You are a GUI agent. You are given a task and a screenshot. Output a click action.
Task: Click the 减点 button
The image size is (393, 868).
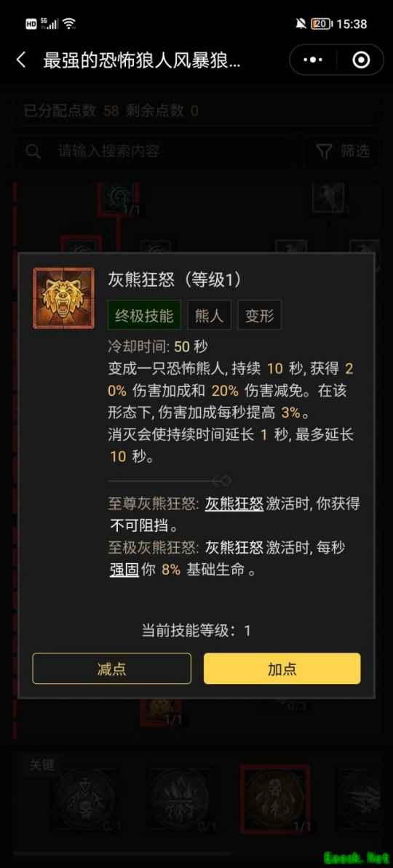pos(112,669)
